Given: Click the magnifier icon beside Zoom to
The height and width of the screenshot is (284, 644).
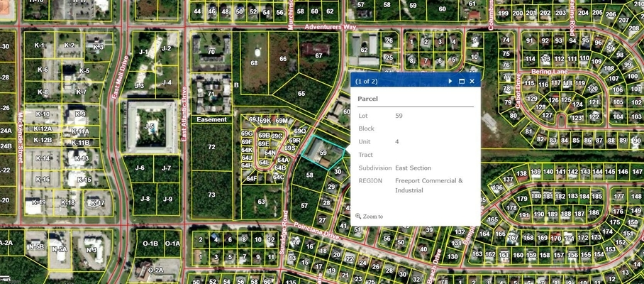Looking at the screenshot, I should coord(359,217).
